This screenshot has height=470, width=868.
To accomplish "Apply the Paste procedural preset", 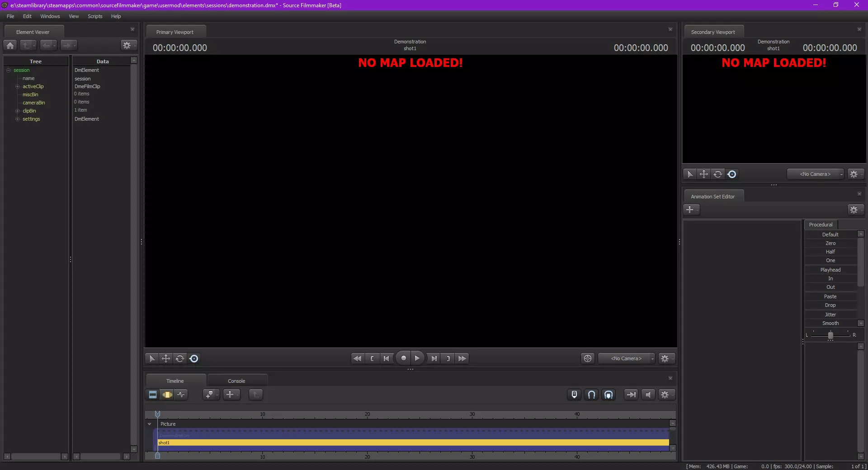I will pyautogui.click(x=830, y=296).
